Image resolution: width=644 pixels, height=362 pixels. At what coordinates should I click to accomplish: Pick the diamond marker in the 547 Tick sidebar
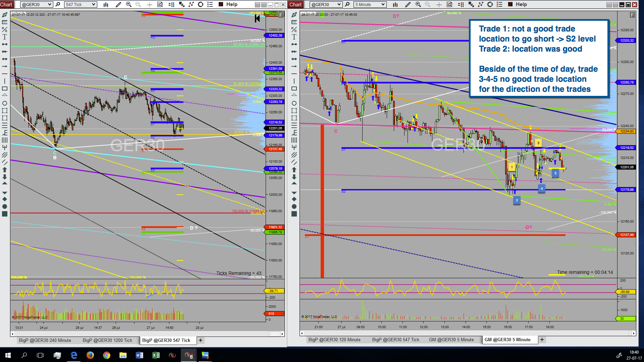click(5, 199)
